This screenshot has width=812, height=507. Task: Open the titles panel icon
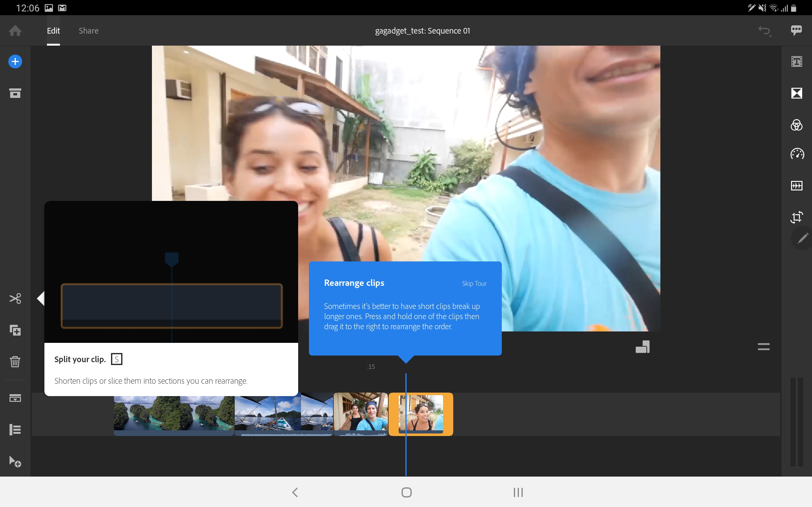(x=796, y=61)
